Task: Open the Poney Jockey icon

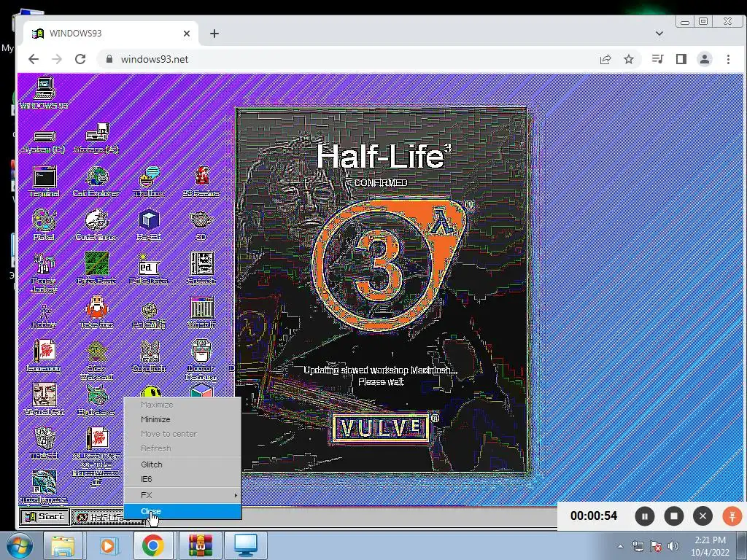Action: pos(44,273)
